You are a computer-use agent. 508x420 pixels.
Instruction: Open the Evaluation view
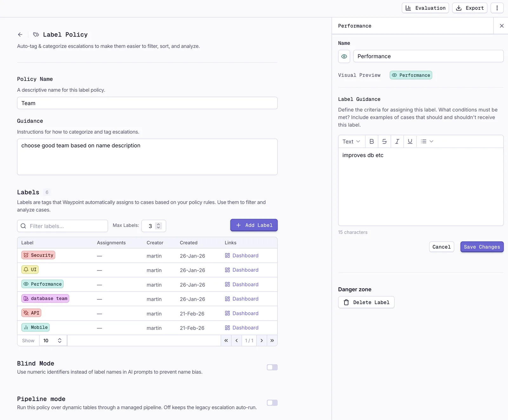(425, 8)
